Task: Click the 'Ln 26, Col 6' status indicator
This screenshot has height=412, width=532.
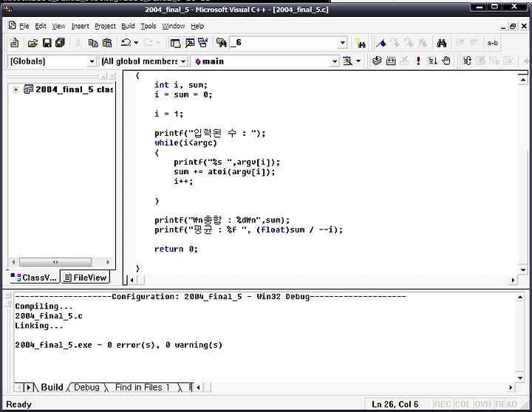Action: [x=395, y=404]
